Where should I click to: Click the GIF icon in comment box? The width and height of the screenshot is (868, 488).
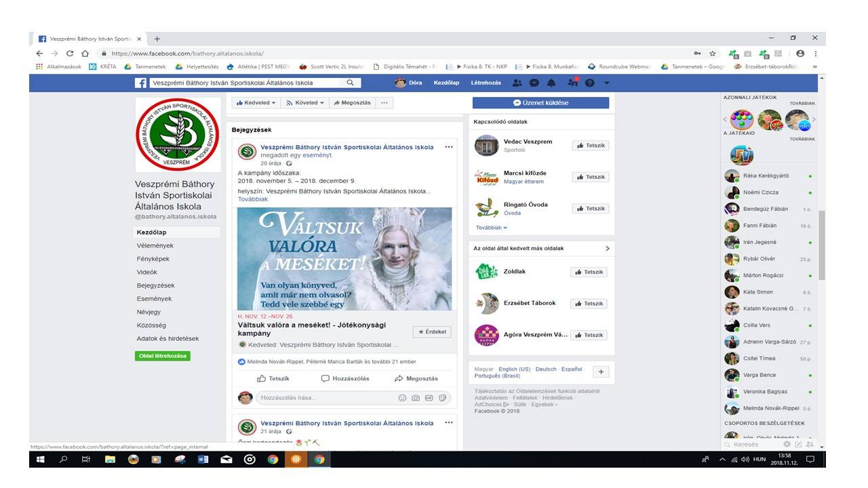[429, 398]
